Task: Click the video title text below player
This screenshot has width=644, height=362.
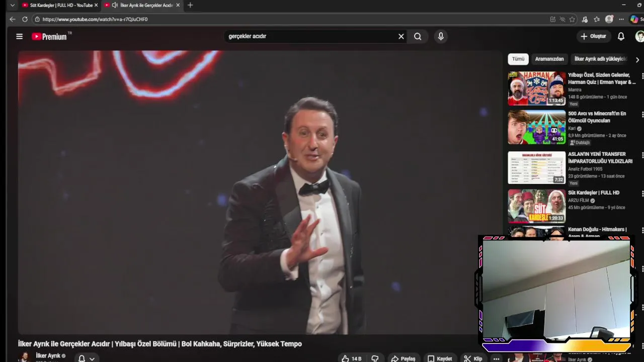Action: coord(160,344)
